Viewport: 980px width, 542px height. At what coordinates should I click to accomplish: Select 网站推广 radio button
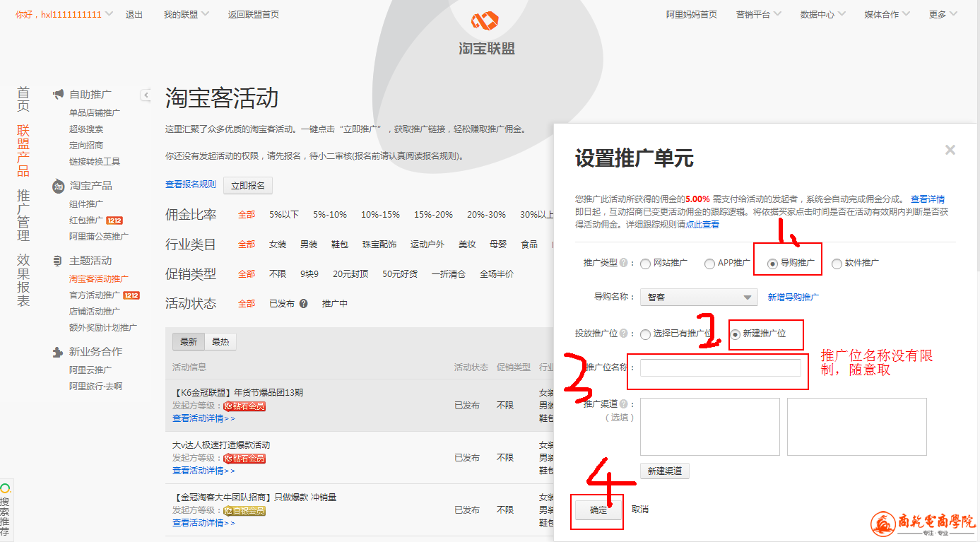point(645,264)
